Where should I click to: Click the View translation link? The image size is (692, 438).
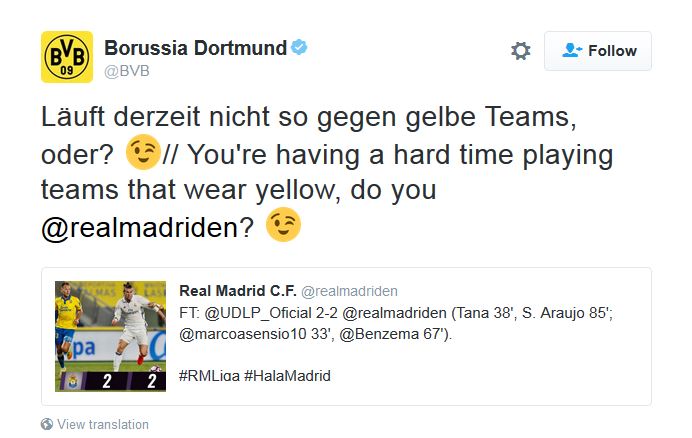pyautogui.click(x=102, y=424)
